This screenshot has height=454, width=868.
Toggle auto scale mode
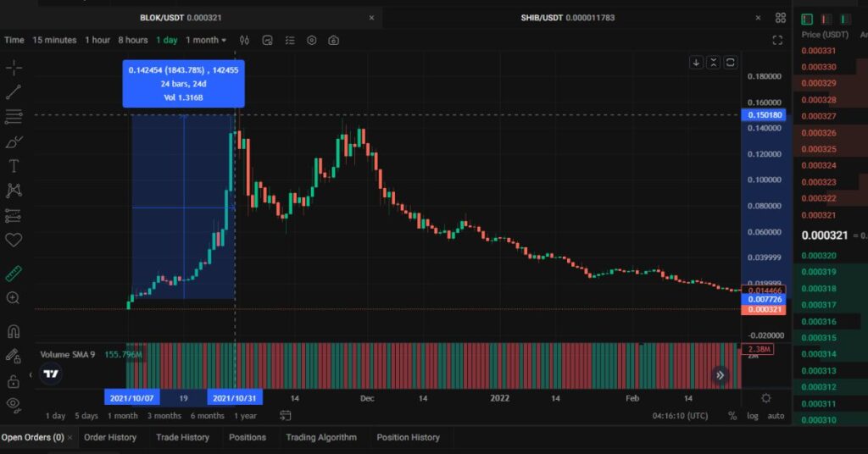coord(776,416)
